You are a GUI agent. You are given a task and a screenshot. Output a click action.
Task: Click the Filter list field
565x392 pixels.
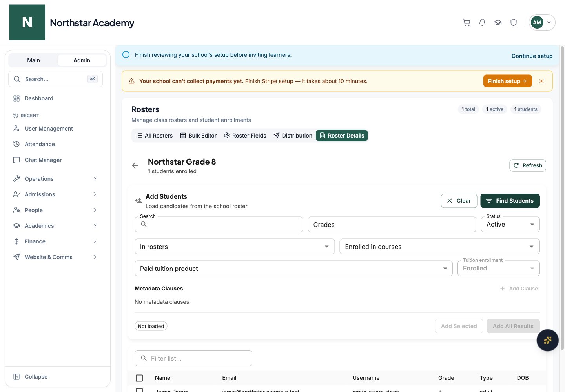click(193, 358)
